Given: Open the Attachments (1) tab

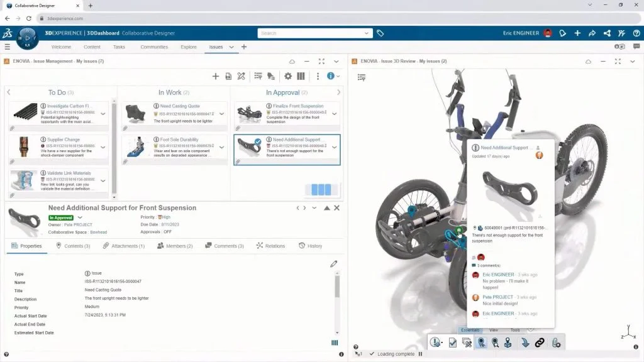Looking at the screenshot, I should click(x=124, y=246).
